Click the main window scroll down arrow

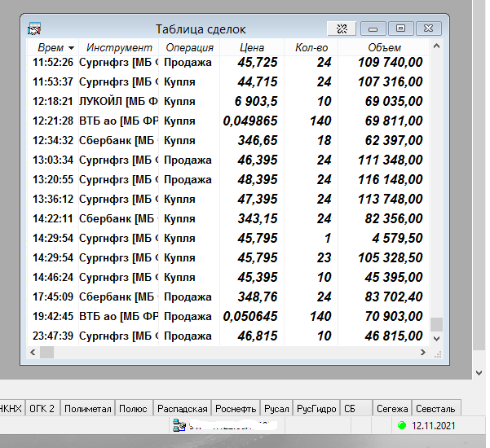tap(479, 373)
